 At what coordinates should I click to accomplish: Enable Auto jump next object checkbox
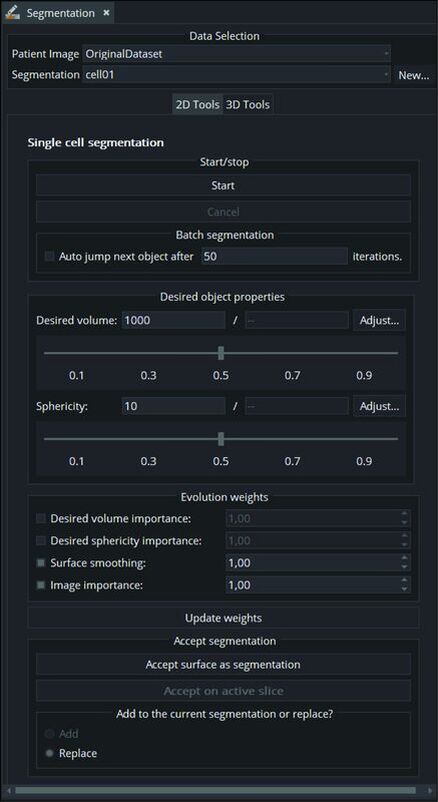pos(49,257)
